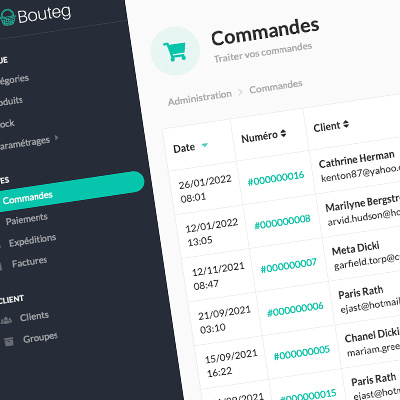
Task: Toggle the Date column sort arrow
Action: pyautogui.click(x=205, y=145)
